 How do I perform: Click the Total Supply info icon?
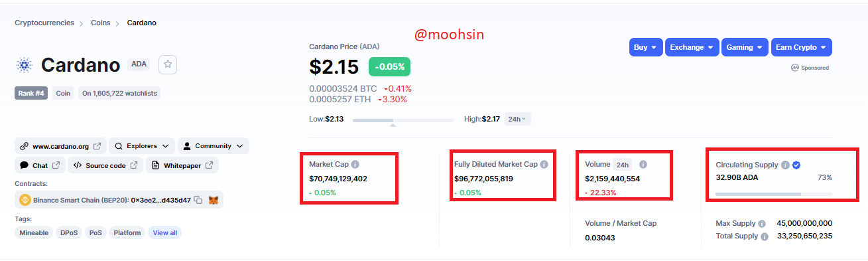[765, 236]
